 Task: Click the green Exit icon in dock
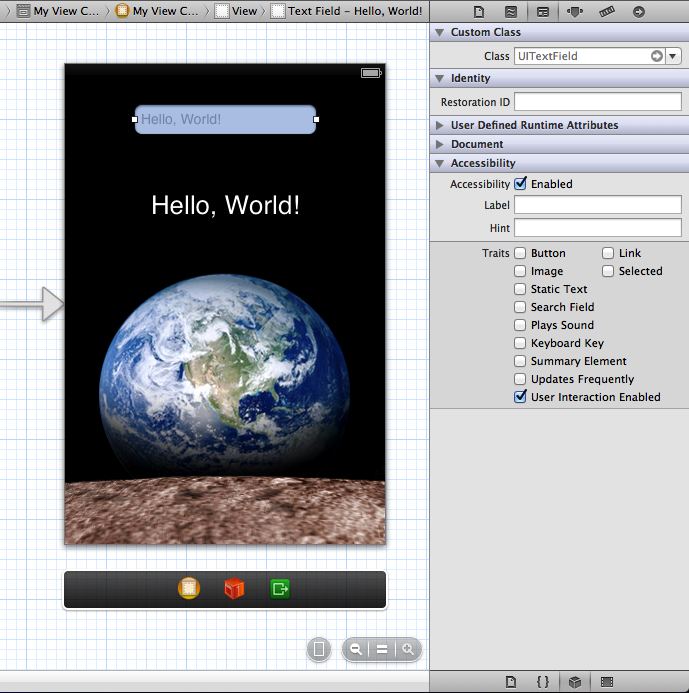(x=280, y=589)
